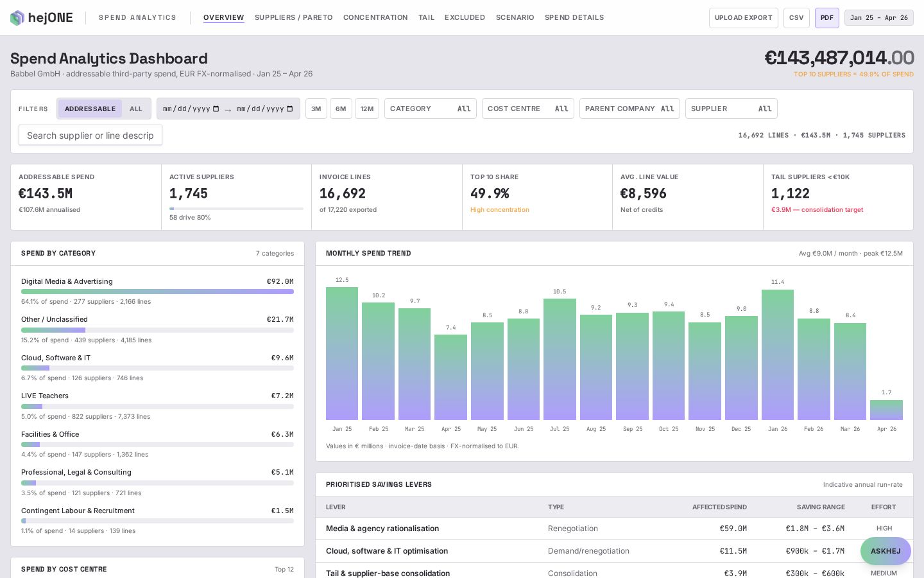Open the Category filter dropdown
This screenshot has width=924, height=578.
(x=431, y=109)
